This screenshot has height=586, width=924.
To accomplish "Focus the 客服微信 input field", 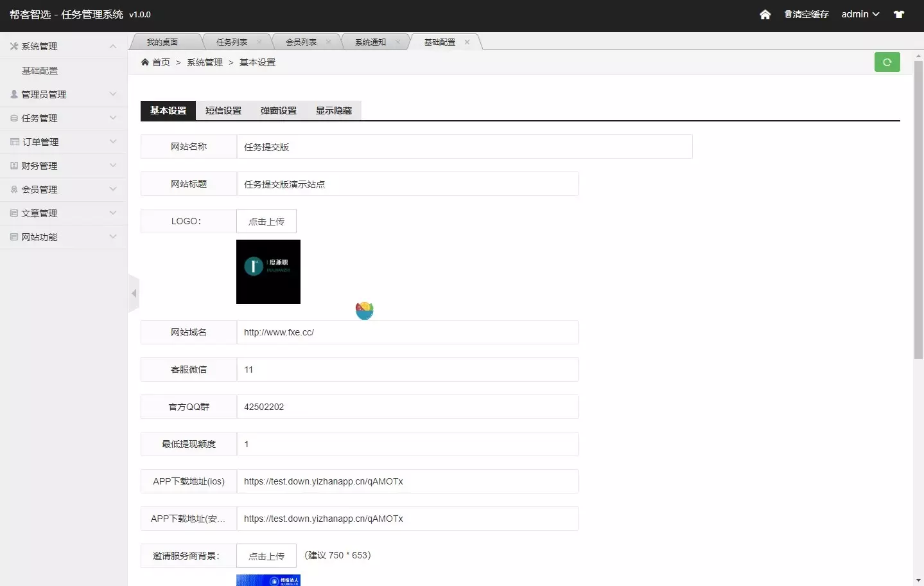I will click(407, 369).
